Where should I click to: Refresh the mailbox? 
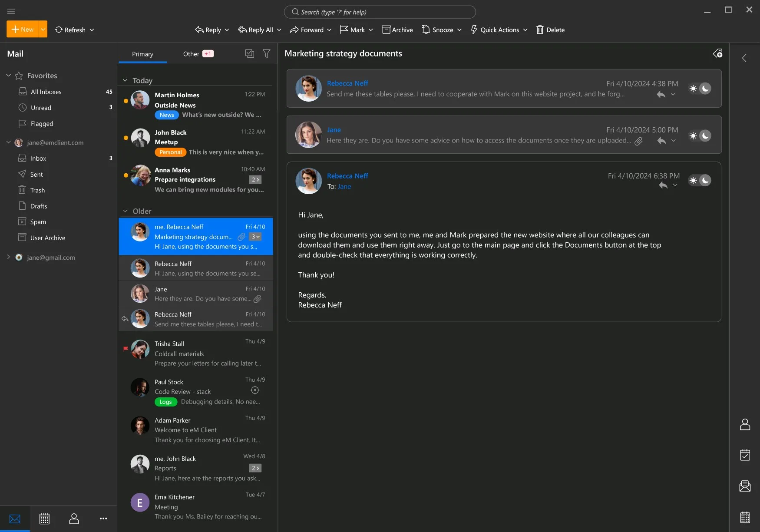coord(70,30)
